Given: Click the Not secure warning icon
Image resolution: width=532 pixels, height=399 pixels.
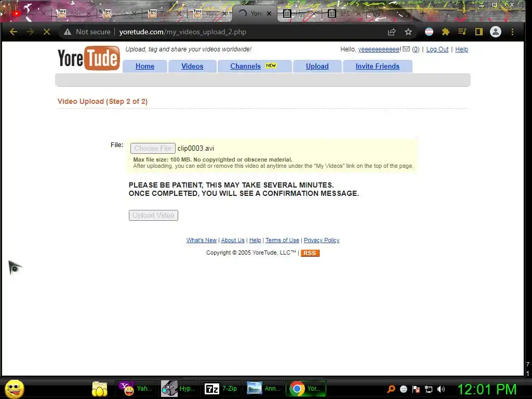Looking at the screenshot, I should click(x=68, y=32).
